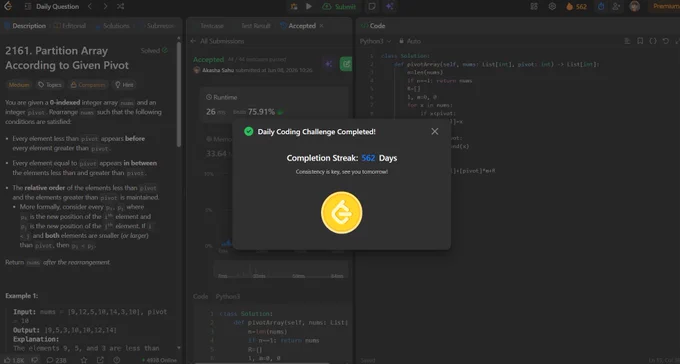Click the gold LeetCode coin
This screenshot has width=680, height=364.
pos(342,213)
